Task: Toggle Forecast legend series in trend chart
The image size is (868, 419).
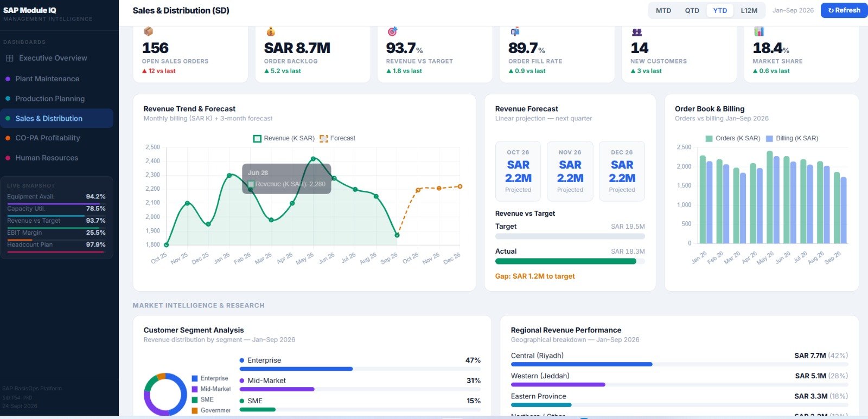Action: [x=337, y=138]
